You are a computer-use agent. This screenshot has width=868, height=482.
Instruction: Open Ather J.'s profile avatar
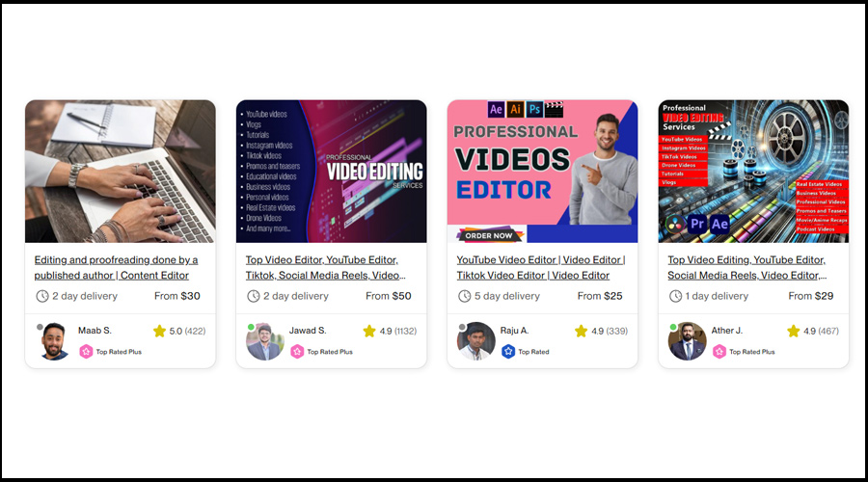[687, 341]
